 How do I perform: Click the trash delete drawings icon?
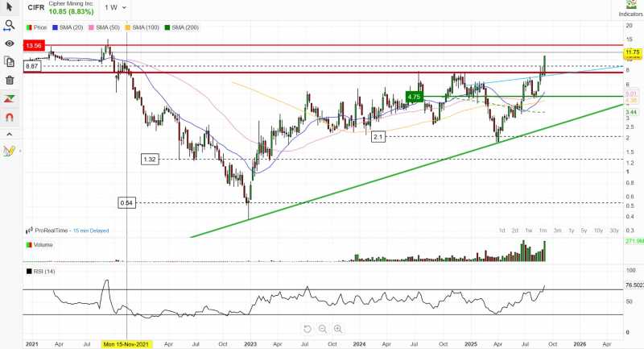tap(10, 80)
